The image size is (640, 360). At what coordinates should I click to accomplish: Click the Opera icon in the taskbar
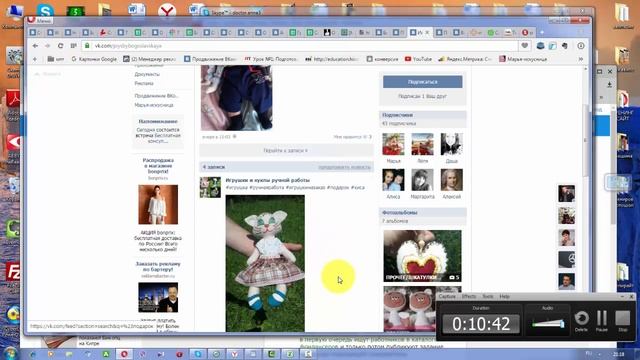pos(124,354)
